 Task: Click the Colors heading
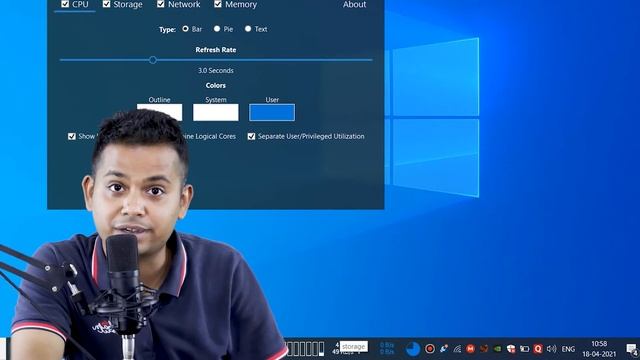point(216,85)
